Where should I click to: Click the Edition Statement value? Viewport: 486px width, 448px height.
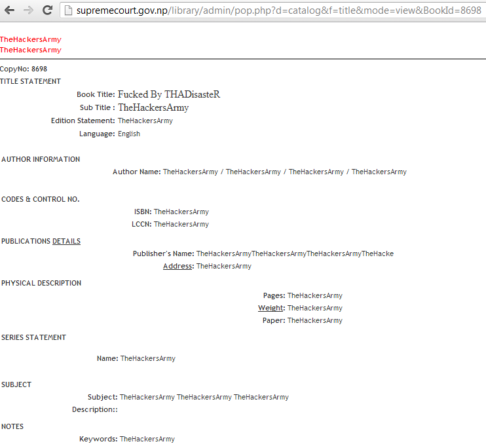(x=145, y=121)
